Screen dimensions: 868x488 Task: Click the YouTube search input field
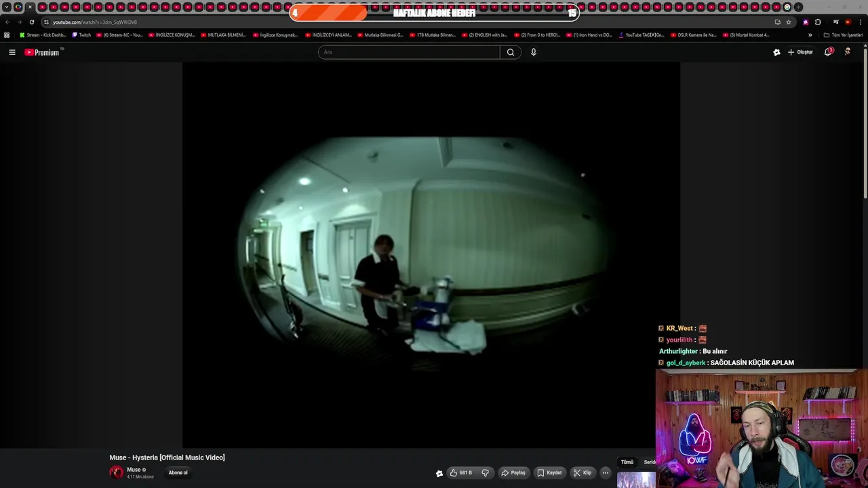click(409, 52)
